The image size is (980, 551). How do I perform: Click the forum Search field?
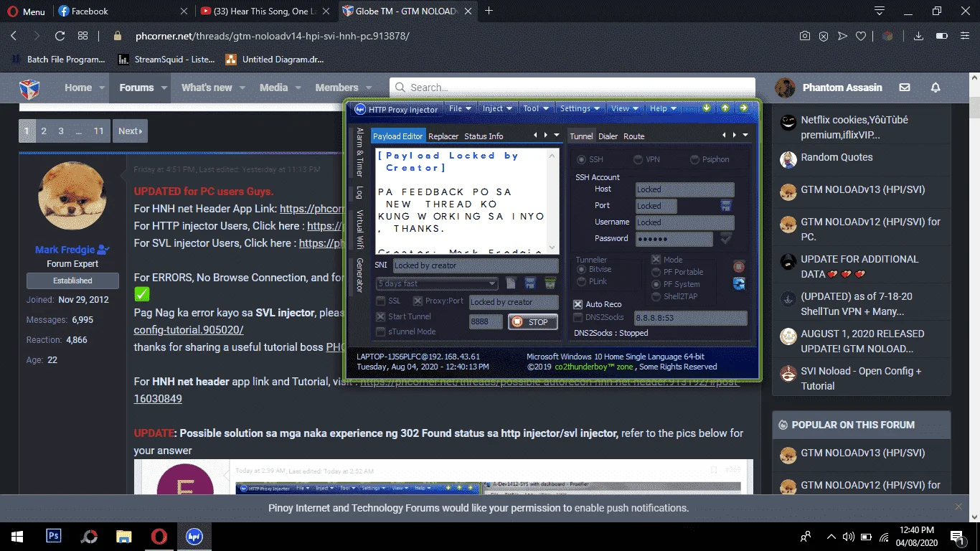[x=573, y=88]
